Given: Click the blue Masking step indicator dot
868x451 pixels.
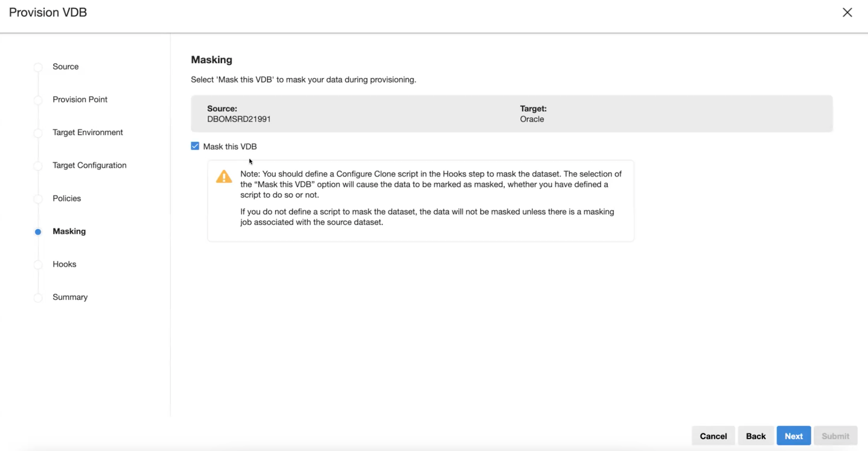Looking at the screenshot, I should click(38, 232).
